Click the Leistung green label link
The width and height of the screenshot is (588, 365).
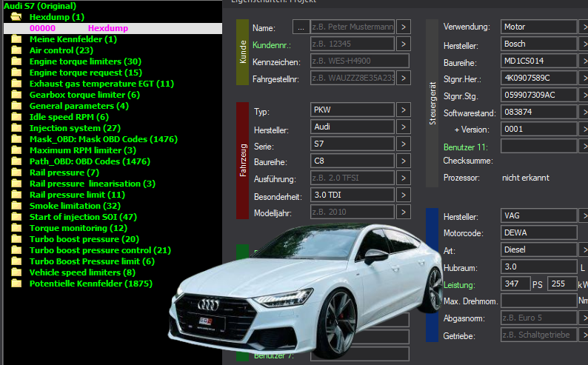click(459, 285)
